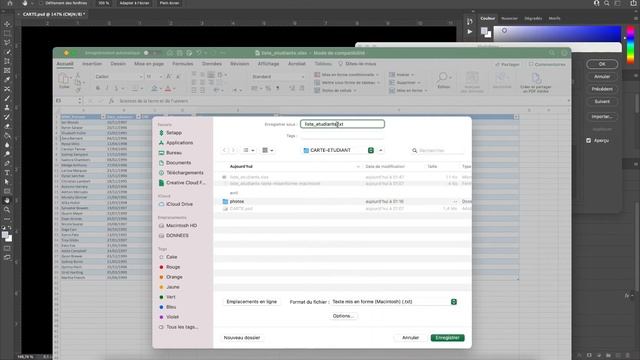
Task: Switch to the Insertion ribbon tab
Action: click(92, 64)
